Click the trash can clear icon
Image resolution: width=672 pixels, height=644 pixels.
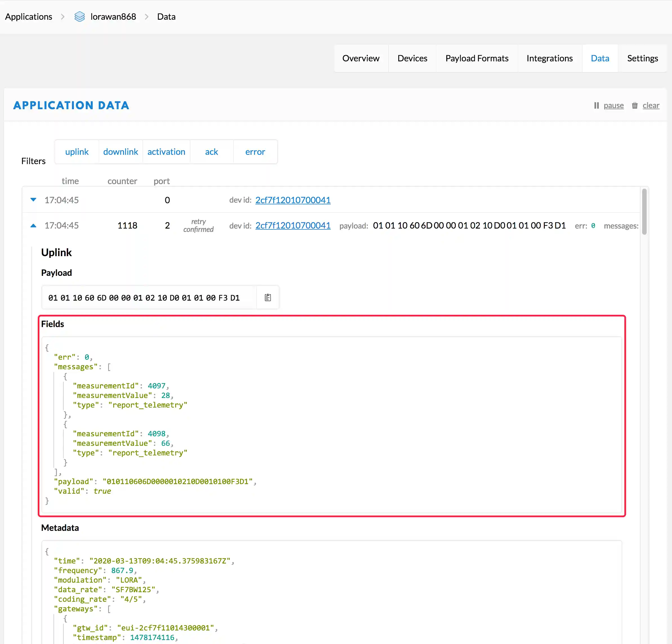coord(635,106)
